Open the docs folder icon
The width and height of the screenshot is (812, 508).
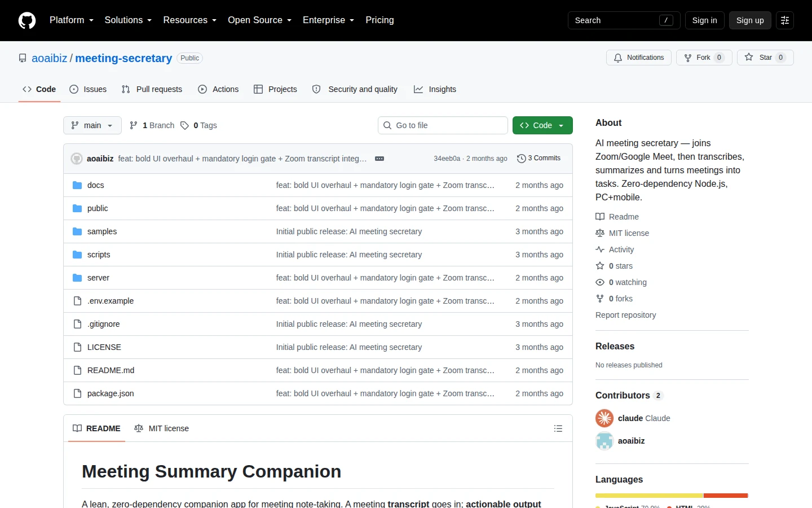coord(77,185)
